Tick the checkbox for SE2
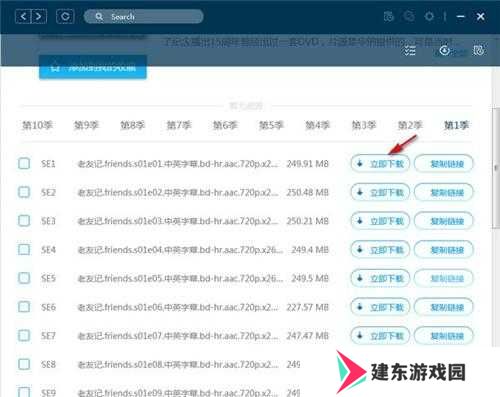Image resolution: width=500 pixels, height=397 pixels. [24, 192]
